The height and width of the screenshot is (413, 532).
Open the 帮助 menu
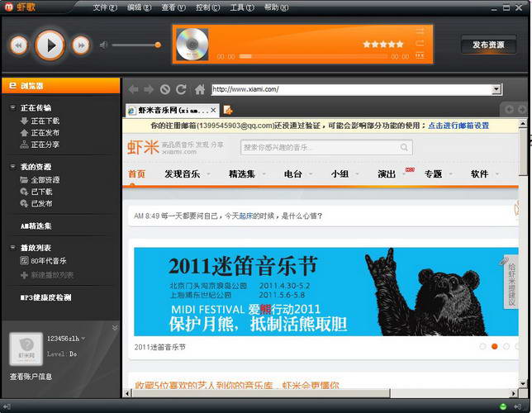tap(276, 7)
